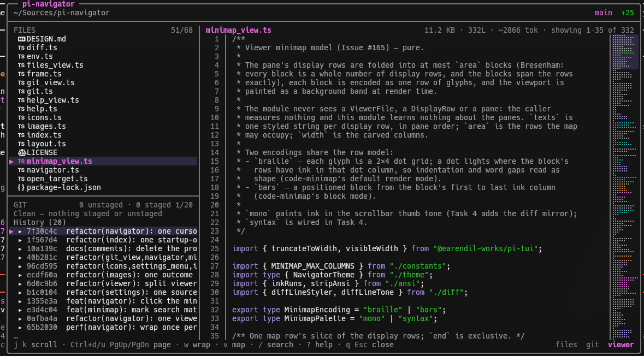644x356 pixels.
Task: Select the highlighted minimap_view.ts file row
Action: point(103,162)
